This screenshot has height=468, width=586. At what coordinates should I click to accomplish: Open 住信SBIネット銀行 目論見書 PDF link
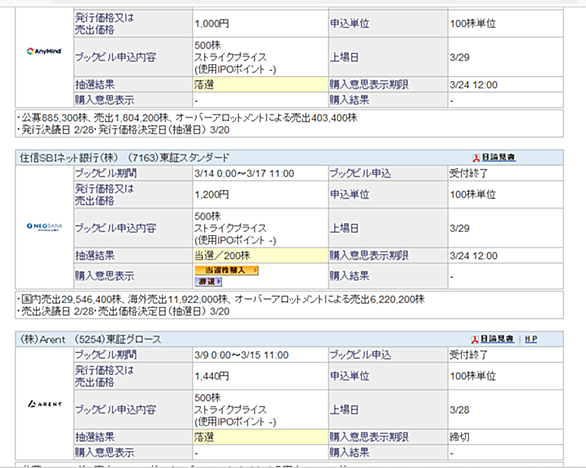[499, 157]
